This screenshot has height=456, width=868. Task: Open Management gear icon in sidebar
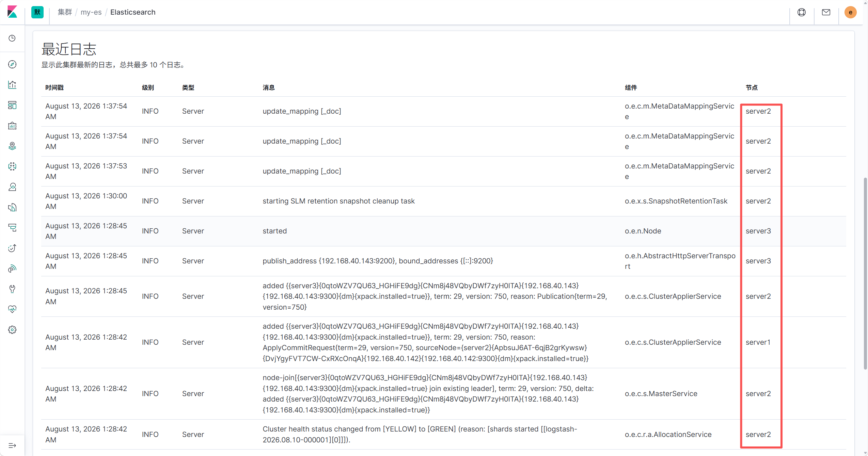pyautogui.click(x=12, y=330)
